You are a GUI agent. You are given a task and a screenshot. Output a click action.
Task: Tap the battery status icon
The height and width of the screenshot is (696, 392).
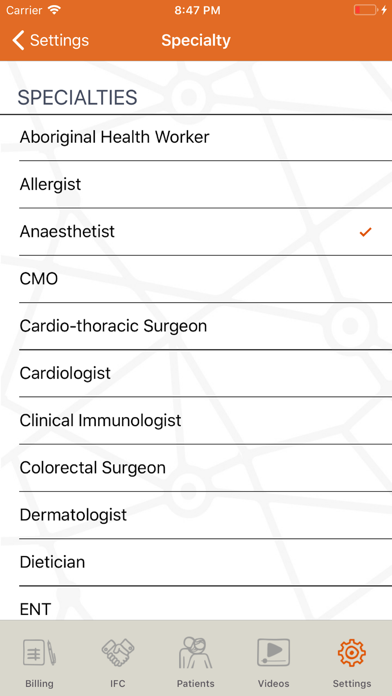[x=366, y=10]
